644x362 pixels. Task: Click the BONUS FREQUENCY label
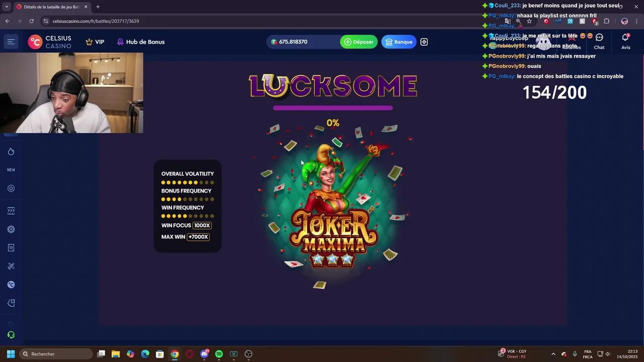pos(186,191)
